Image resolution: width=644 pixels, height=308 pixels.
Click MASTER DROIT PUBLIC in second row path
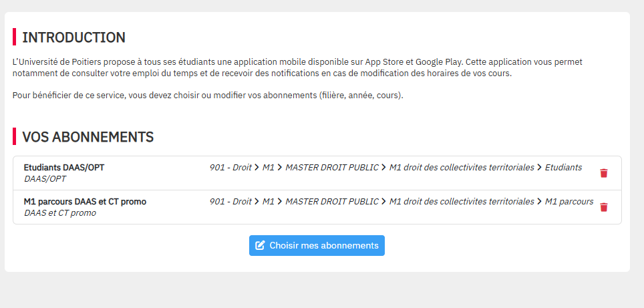pos(332,202)
